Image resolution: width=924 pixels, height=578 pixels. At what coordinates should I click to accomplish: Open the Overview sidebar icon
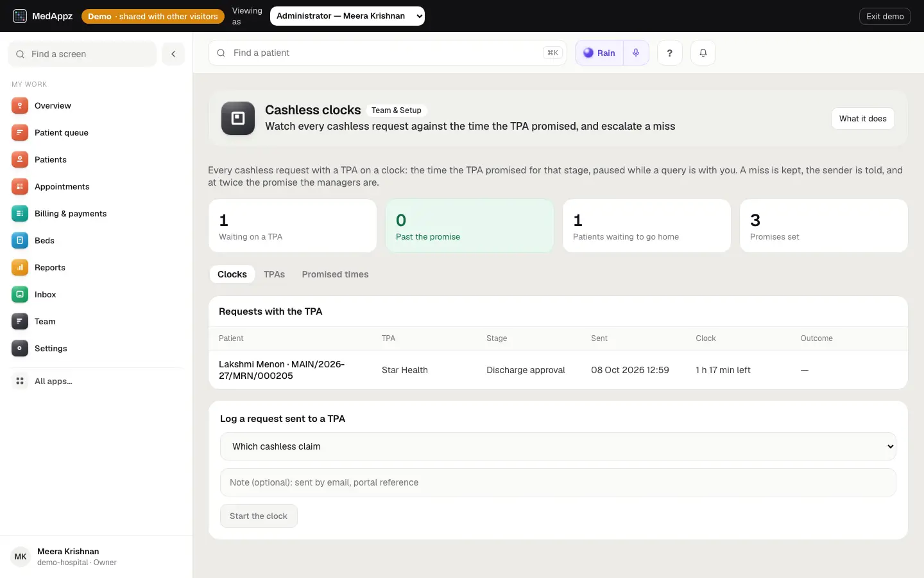pos(20,105)
